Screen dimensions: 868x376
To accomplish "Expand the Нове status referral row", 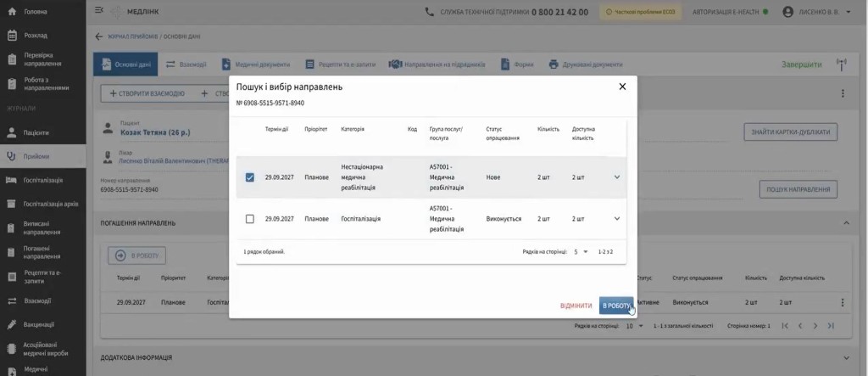I will [x=617, y=177].
